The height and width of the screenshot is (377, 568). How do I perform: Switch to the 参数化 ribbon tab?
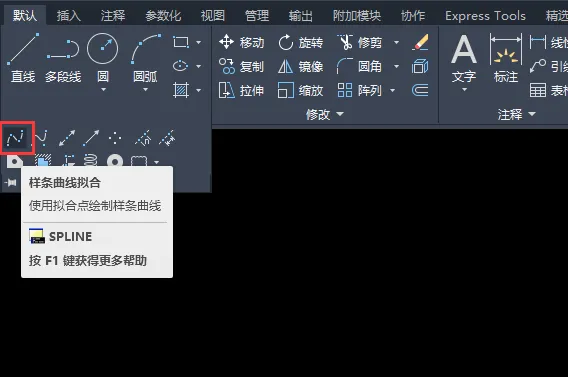(x=163, y=16)
